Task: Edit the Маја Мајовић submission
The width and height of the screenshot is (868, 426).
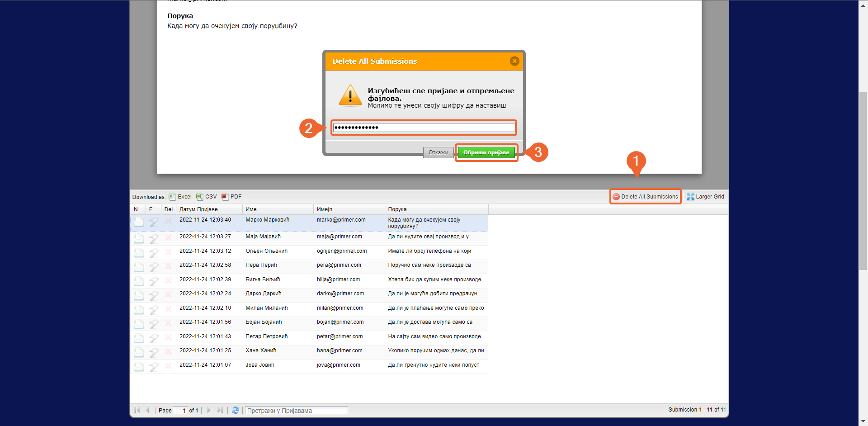Action: click(154, 238)
